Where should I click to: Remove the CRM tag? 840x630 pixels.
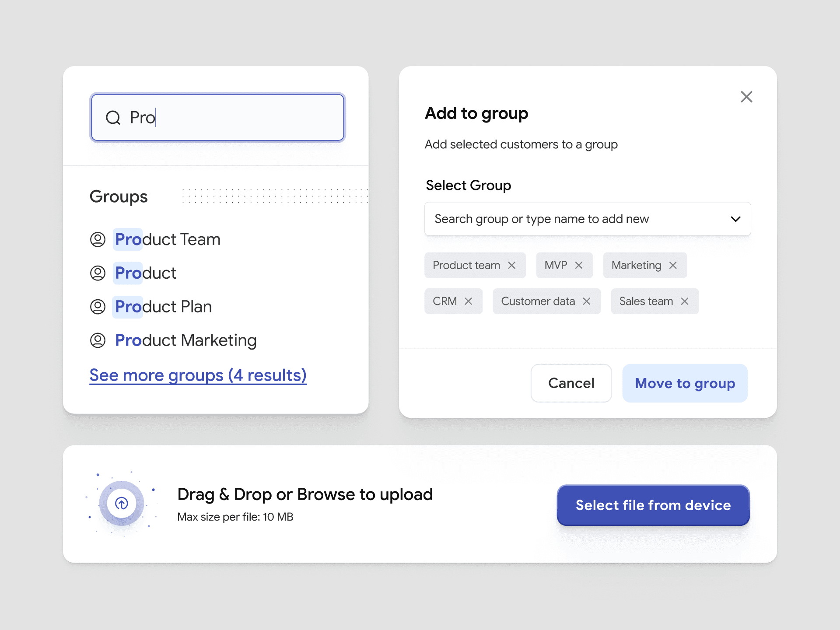click(468, 301)
